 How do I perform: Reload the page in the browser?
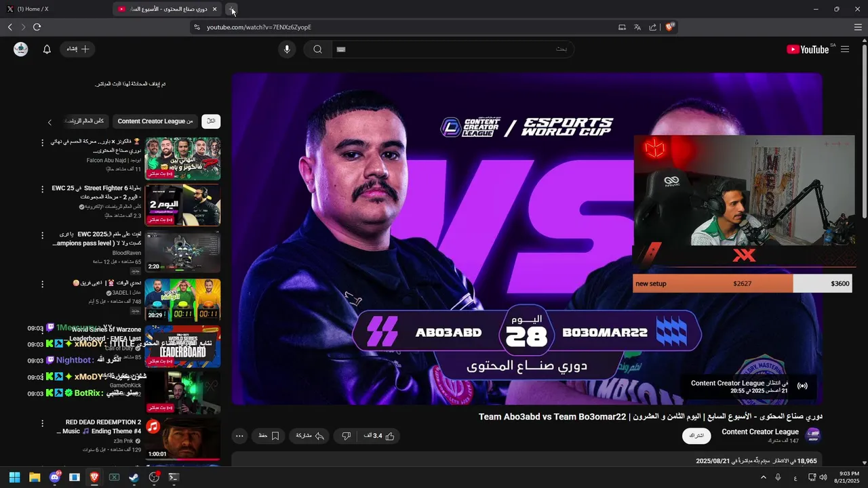pyautogui.click(x=37, y=27)
